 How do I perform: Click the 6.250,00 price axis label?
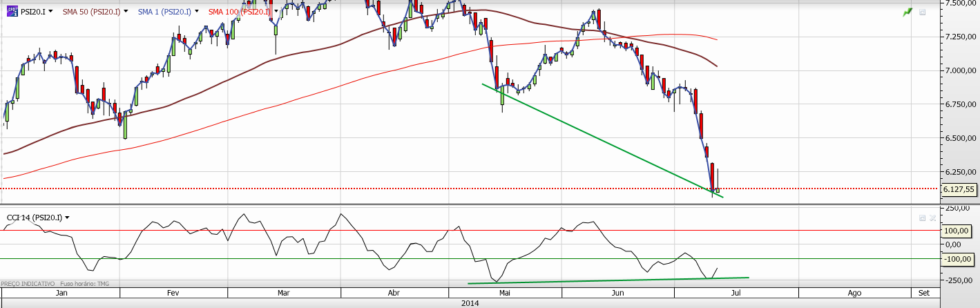coord(960,172)
